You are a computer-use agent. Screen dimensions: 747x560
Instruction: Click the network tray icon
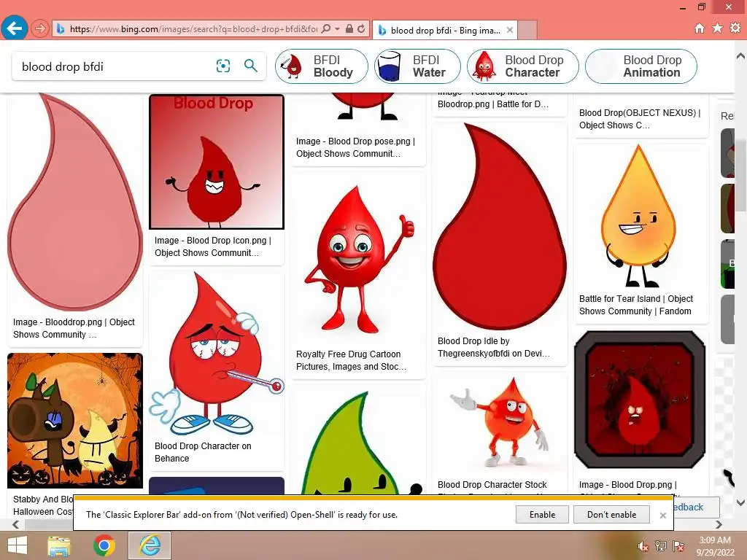661,546
